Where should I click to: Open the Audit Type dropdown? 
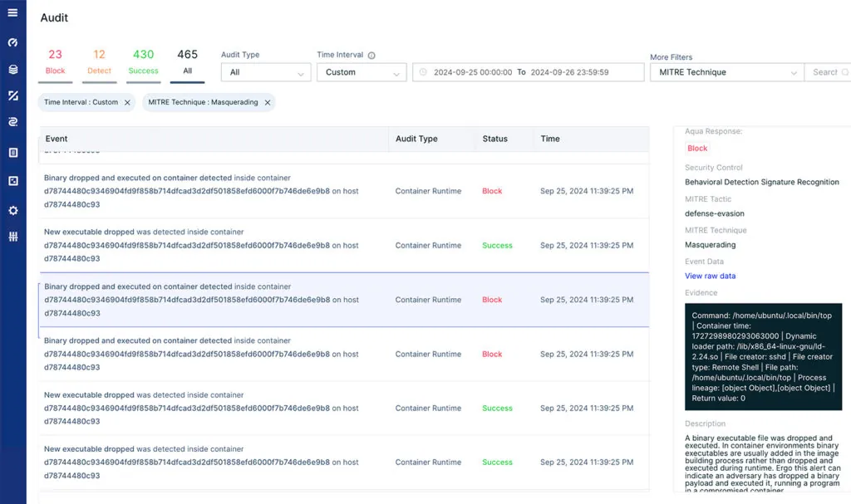pyautogui.click(x=265, y=72)
